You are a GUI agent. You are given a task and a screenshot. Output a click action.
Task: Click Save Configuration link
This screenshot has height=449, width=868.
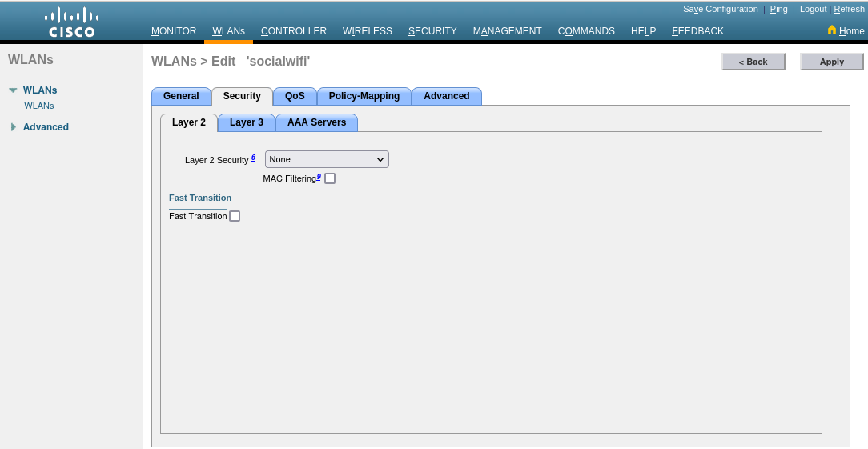coord(720,9)
